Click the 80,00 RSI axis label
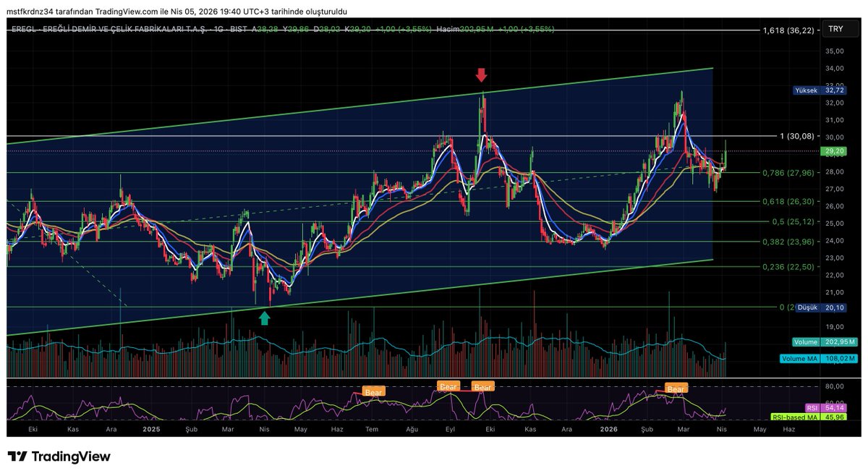Image resolution: width=868 pixels, height=476 pixels. tap(835, 386)
